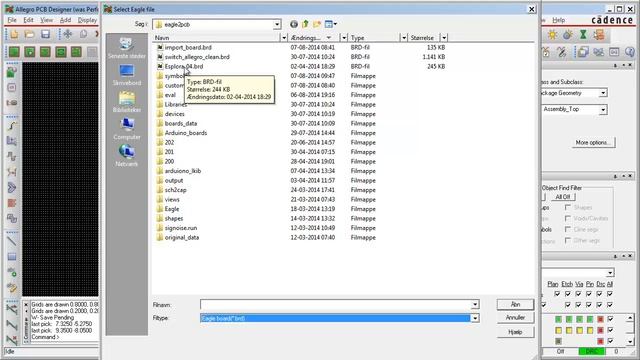640x360 pixels.
Task: Open File menu in Allegro
Action: (x=12, y=20)
